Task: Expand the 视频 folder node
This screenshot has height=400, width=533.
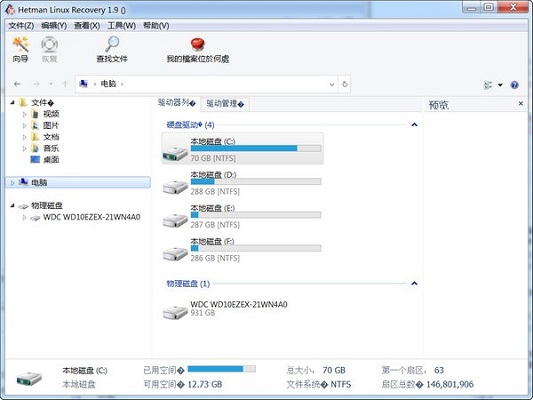Action: click(24, 114)
